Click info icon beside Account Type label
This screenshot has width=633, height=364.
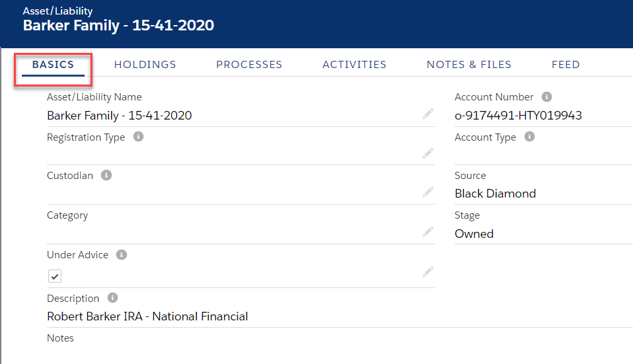tap(529, 137)
